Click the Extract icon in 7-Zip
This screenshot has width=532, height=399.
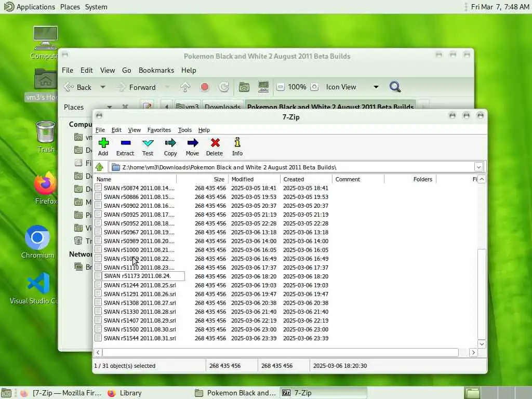126,143
